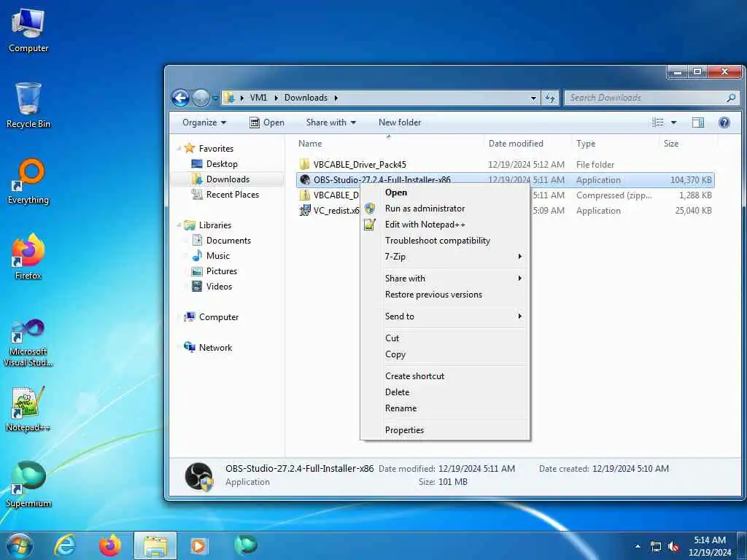Click the muted volume tray icon
The width and height of the screenshot is (747, 560).
673,547
